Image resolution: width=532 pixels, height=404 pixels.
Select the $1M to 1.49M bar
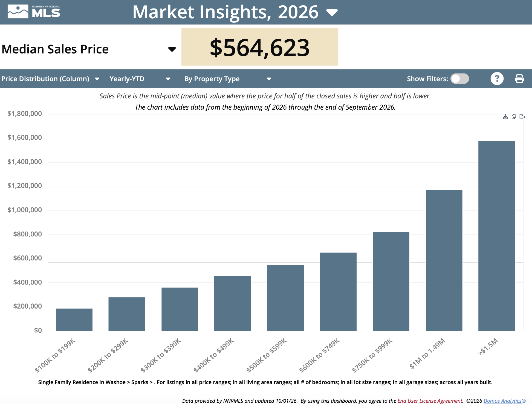(x=444, y=260)
